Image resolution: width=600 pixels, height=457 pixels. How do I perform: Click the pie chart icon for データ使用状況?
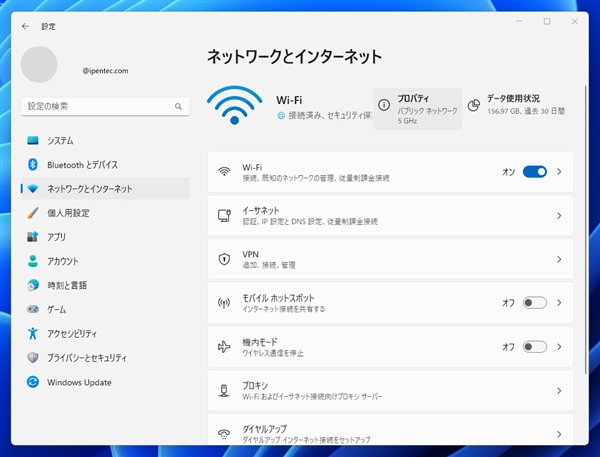(474, 105)
